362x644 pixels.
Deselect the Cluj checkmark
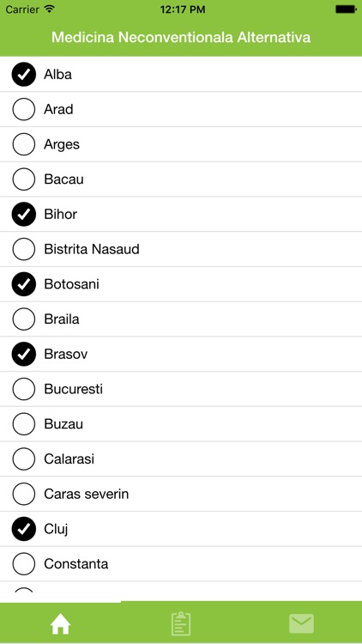[x=24, y=529]
